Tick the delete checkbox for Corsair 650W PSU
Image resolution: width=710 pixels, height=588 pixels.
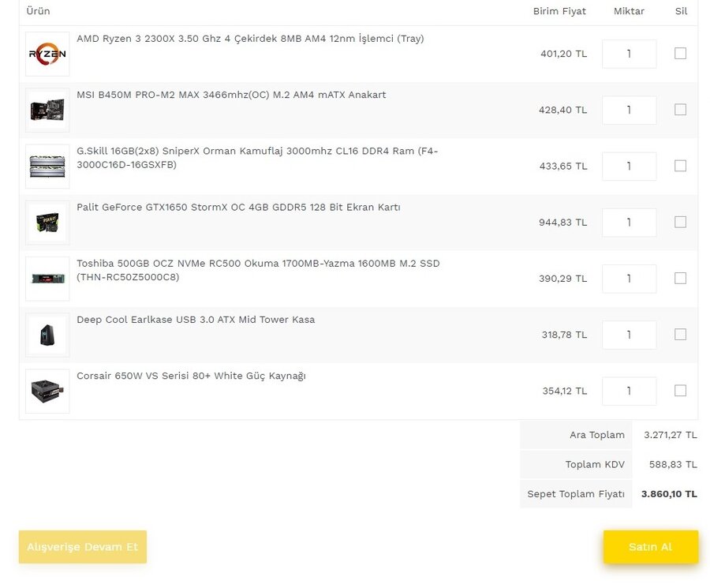[x=680, y=391]
